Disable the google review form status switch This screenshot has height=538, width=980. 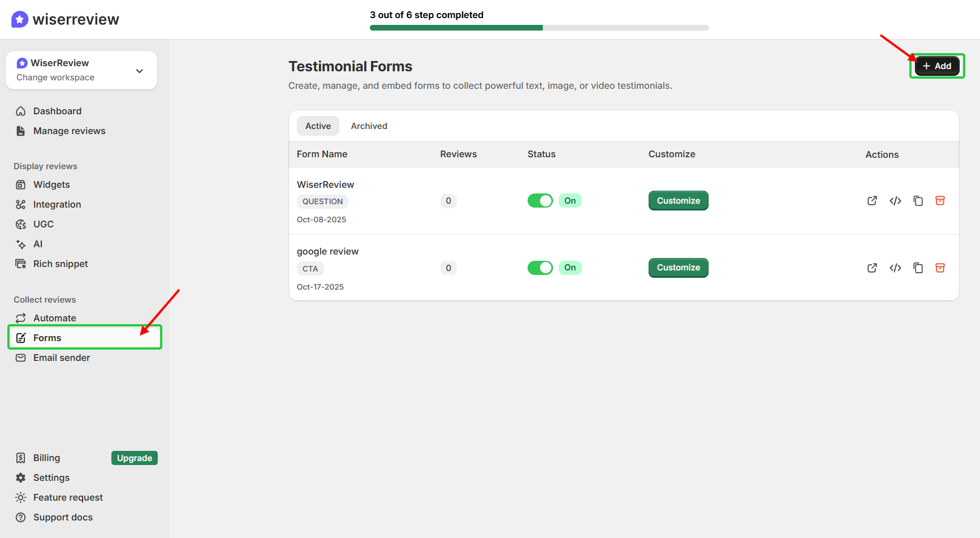[x=540, y=268]
